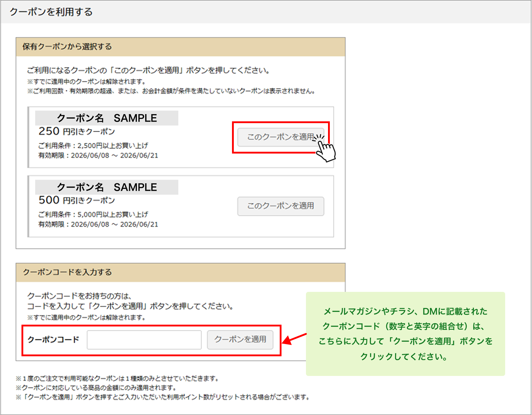532x415 pixels.
Task: Click the ご利用回数・有効期限の超過 note
Action: [x=171, y=91]
